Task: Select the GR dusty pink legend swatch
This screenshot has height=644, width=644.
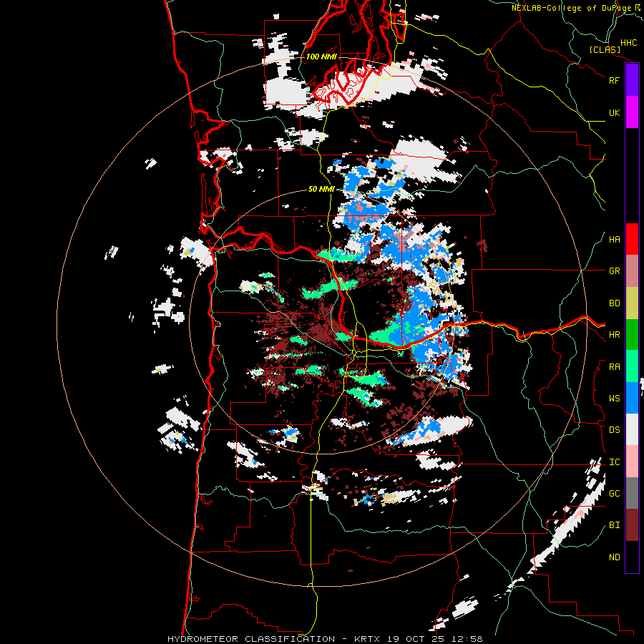Action: coord(632,271)
